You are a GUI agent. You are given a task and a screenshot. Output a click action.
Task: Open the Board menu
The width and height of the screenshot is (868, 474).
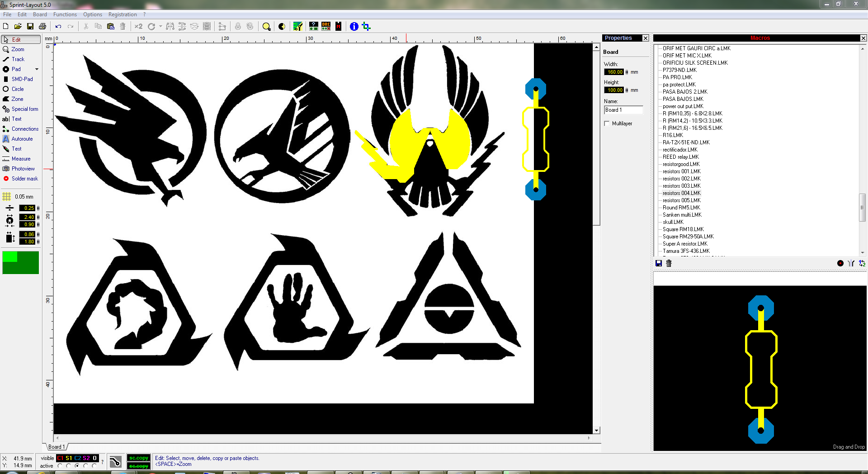[x=40, y=14]
